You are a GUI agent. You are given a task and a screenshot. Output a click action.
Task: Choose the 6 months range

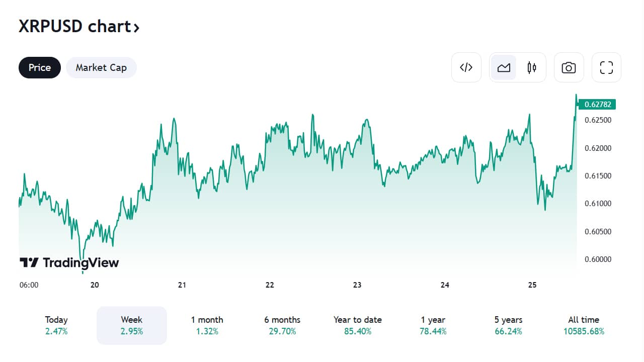point(282,325)
